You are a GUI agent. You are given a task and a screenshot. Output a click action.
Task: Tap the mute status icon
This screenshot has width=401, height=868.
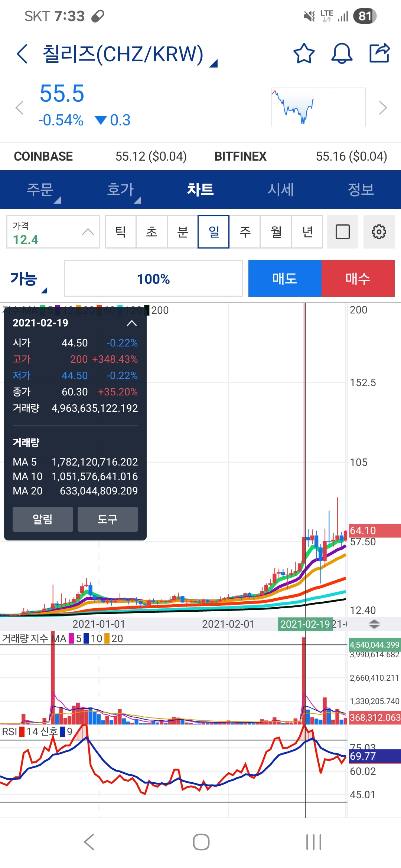click(x=309, y=16)
